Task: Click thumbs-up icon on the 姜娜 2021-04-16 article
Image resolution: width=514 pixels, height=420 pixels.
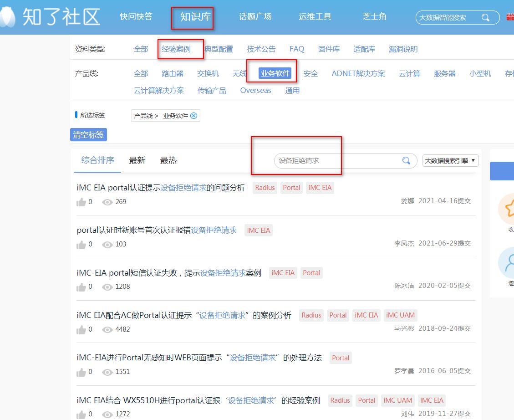Action: pos(81,202)
